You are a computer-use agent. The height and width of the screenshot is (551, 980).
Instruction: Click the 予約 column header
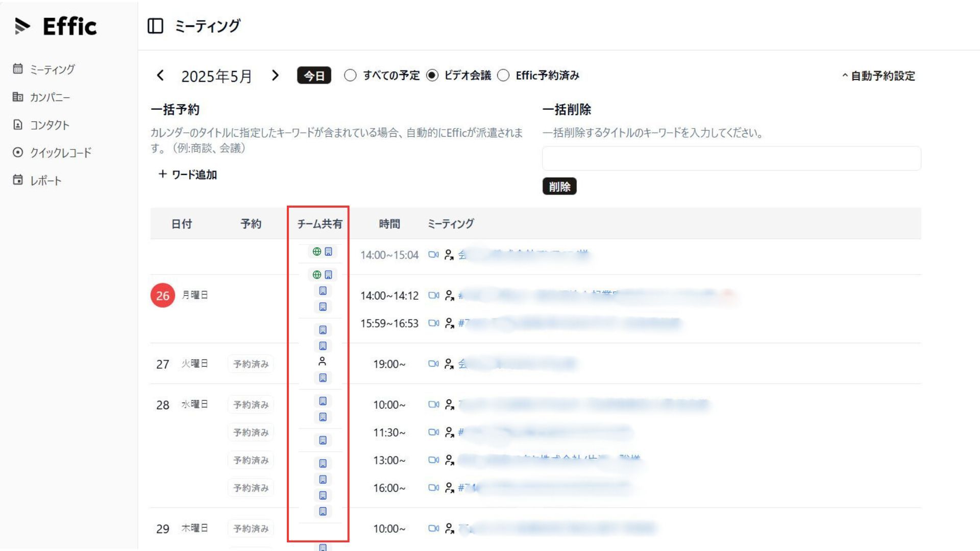(251, 223)
